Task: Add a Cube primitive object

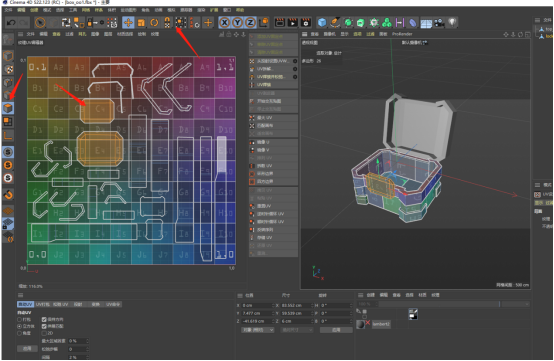Action: [322, 23]
